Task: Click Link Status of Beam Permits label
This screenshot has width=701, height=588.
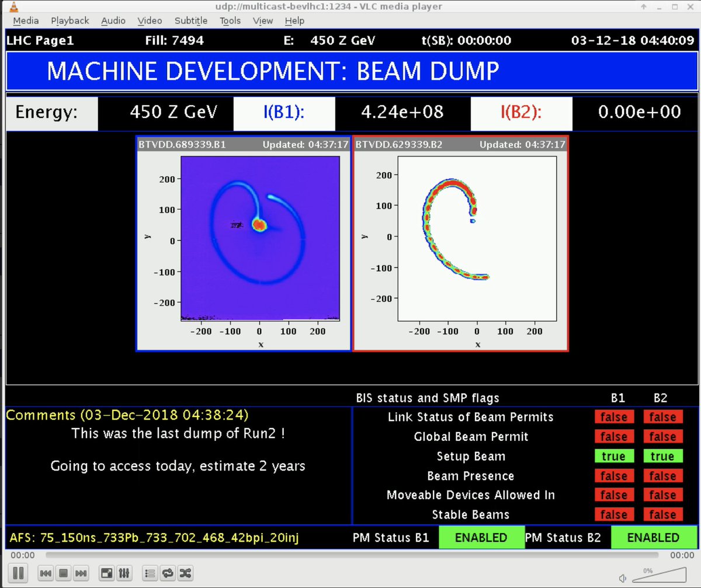Action: [x=471, y=417]
